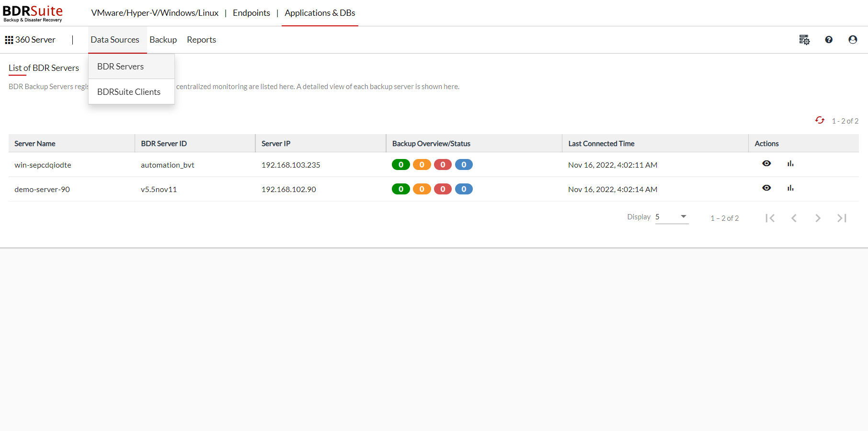This screenshot has height=431, width=868.
Task: Open the Data Sources menu
Action: pos(115,40)
